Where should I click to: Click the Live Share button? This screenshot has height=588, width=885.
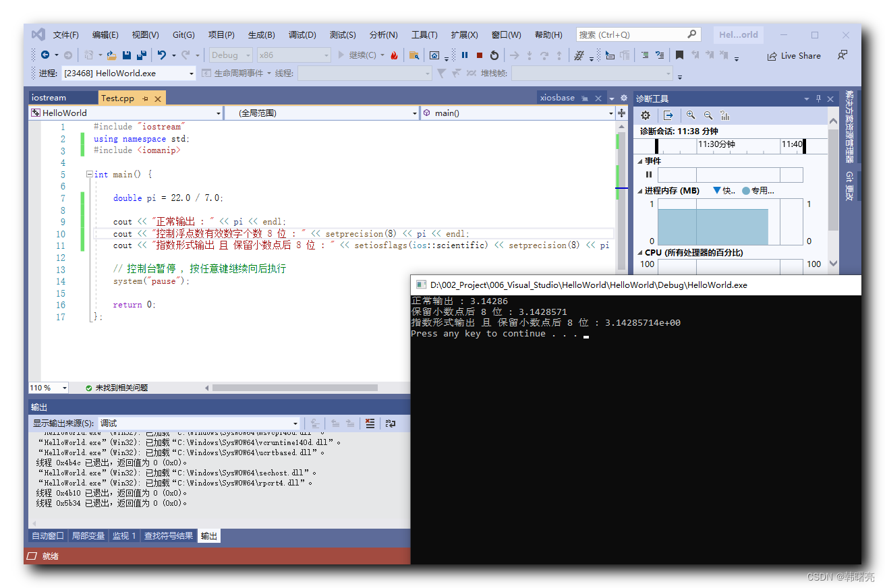click(794, 56)
